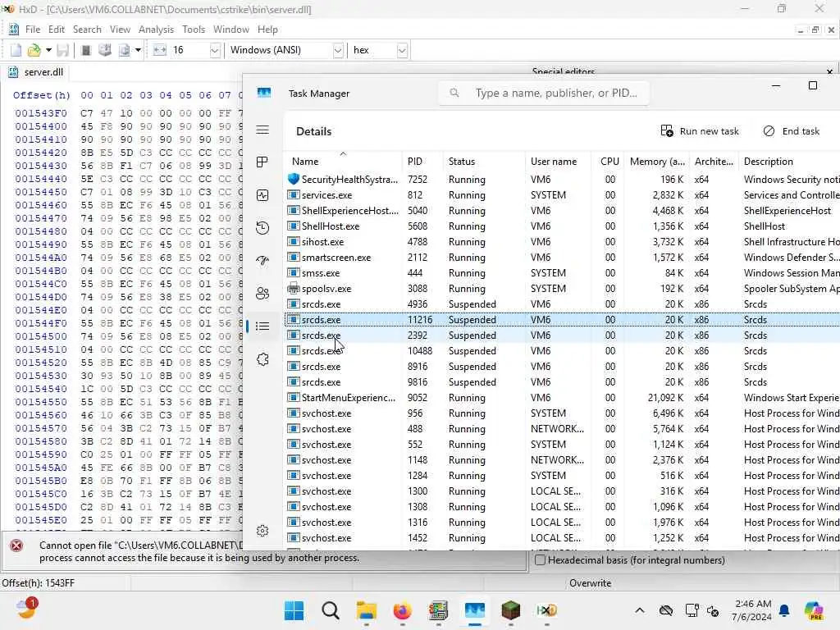Open HxD Edit menu
Image resolution: width=840 pixels, height=630 pixels.
(57, 30)
